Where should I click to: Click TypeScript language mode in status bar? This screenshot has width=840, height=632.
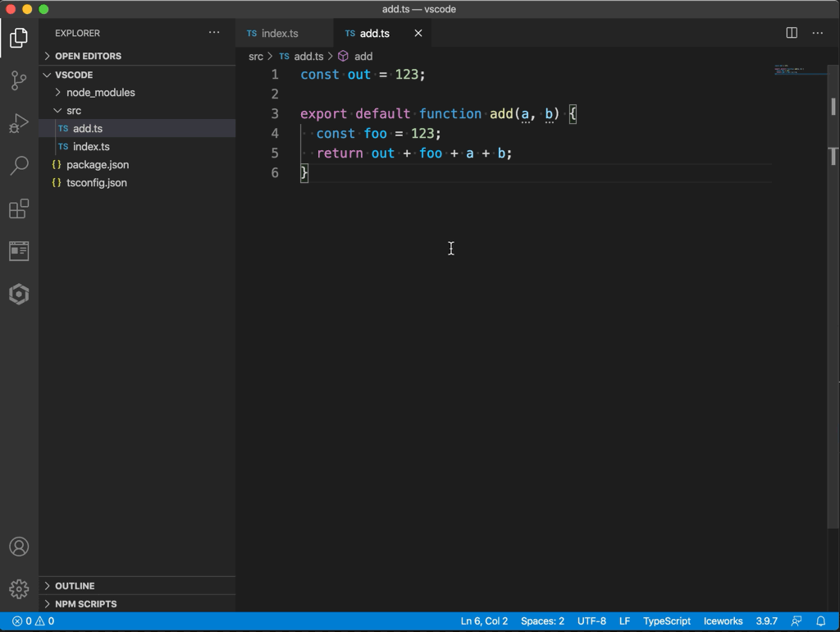click(666, 621)
